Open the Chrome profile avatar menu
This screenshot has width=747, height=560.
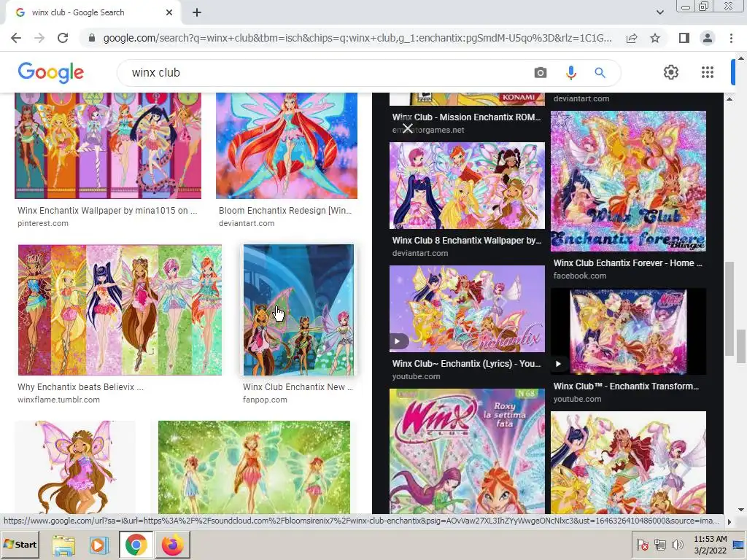tap(708, 38)
